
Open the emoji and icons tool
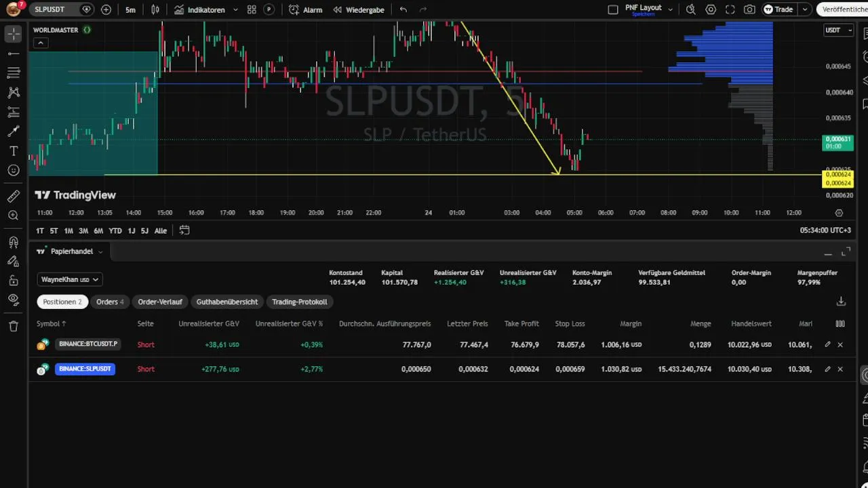coord(14,170)
